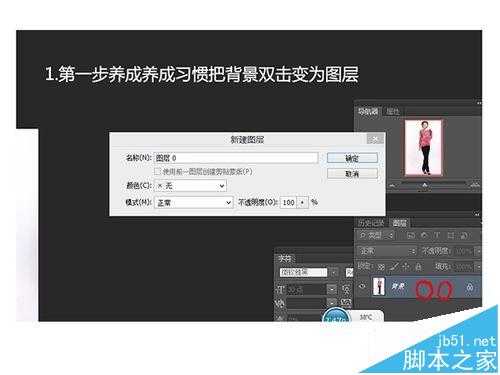Switch to 导航器 tab
Viewport: 500px width, 375px height.
coord(368,111)
